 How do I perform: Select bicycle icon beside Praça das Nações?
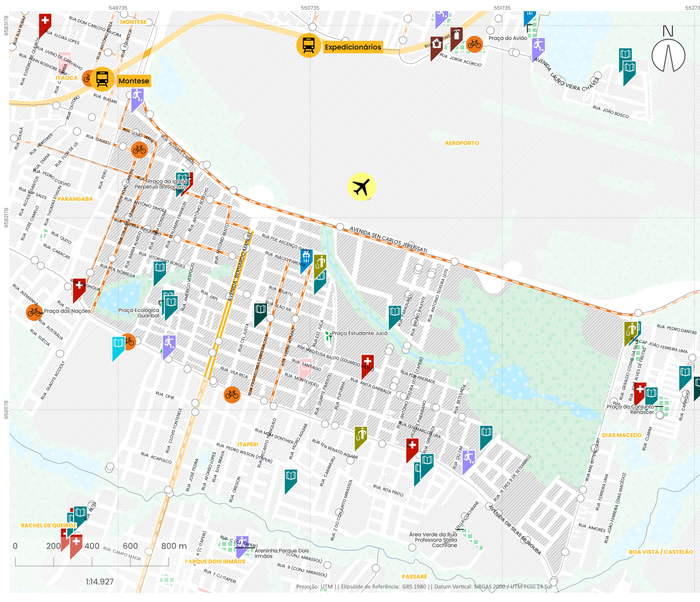coord(34,312)
